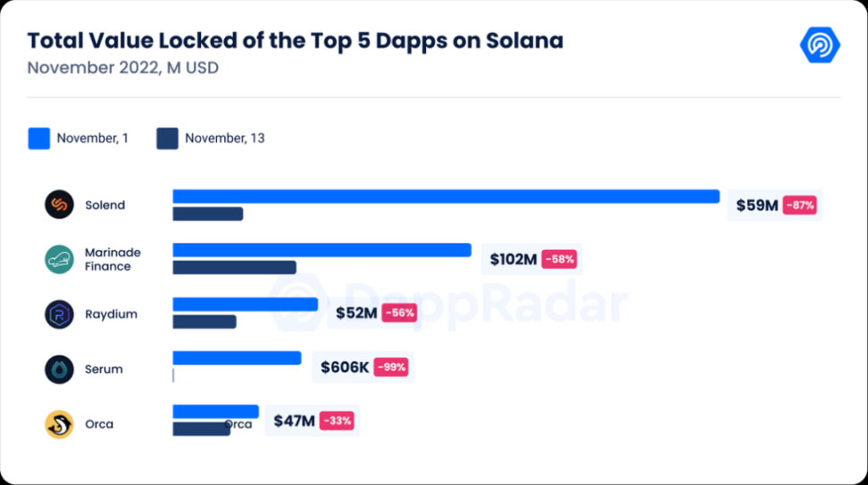Click the November, 1 legend swatch
This screenshot has height=485, width=868.
click(x=38, y=138)
